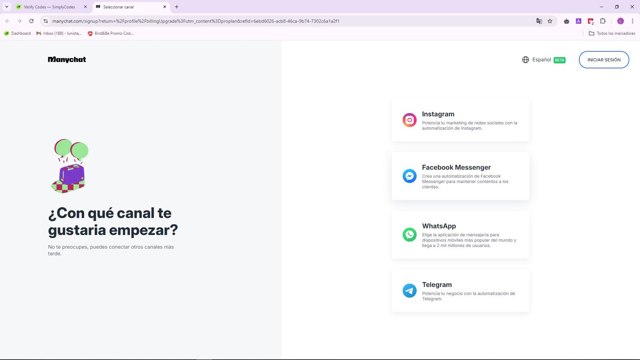Click the Facebook Messenger icon
The image size is (640, 360).
(409, 176)
